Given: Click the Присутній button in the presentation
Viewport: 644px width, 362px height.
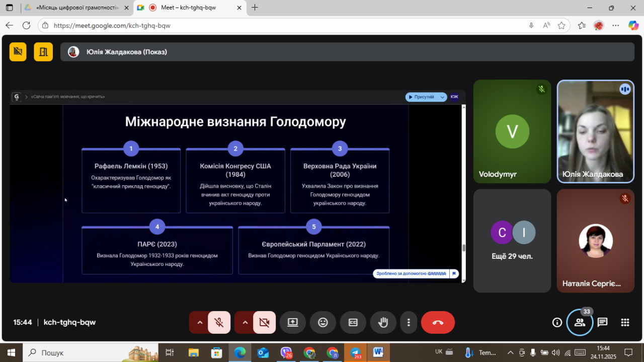Looking at the screenshot, I should coord(425,97).
